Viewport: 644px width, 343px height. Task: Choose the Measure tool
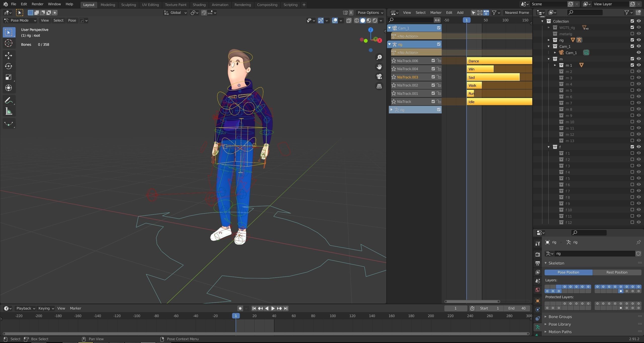[9, 111]
